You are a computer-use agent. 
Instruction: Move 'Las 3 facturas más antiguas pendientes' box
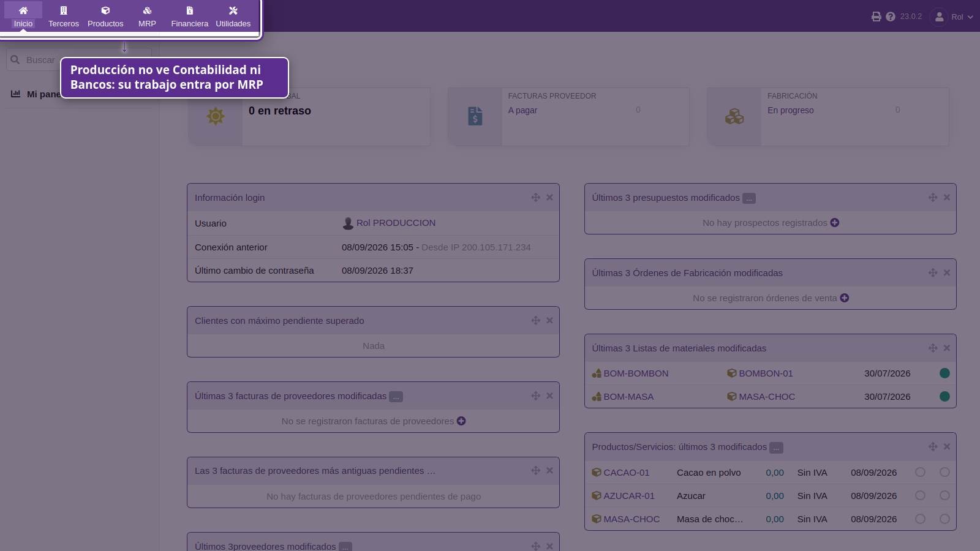536,470
